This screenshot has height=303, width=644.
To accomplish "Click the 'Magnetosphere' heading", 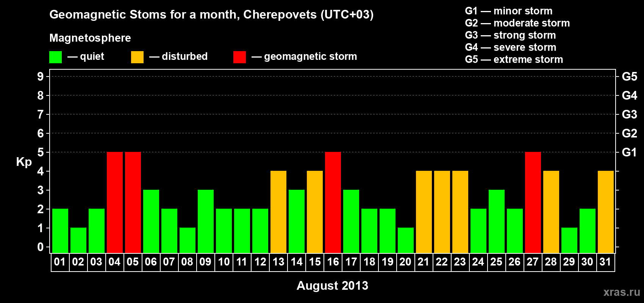I will pos(90,38).
